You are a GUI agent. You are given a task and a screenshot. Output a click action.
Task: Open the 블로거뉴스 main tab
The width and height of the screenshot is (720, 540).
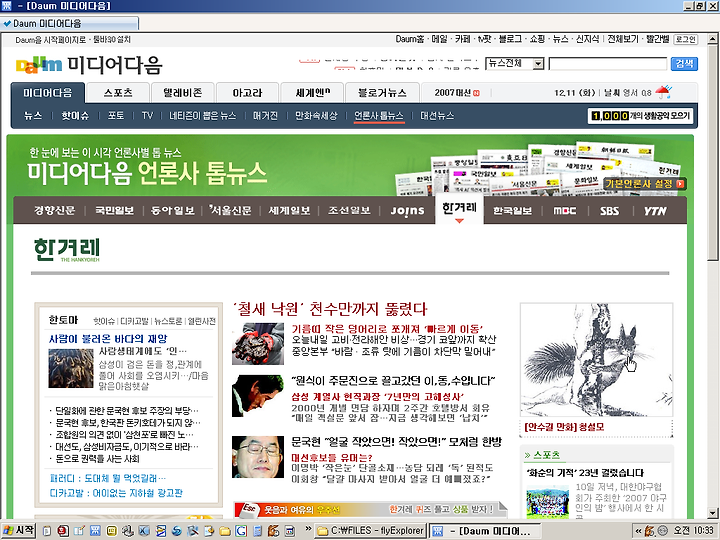tap(382, 93)
